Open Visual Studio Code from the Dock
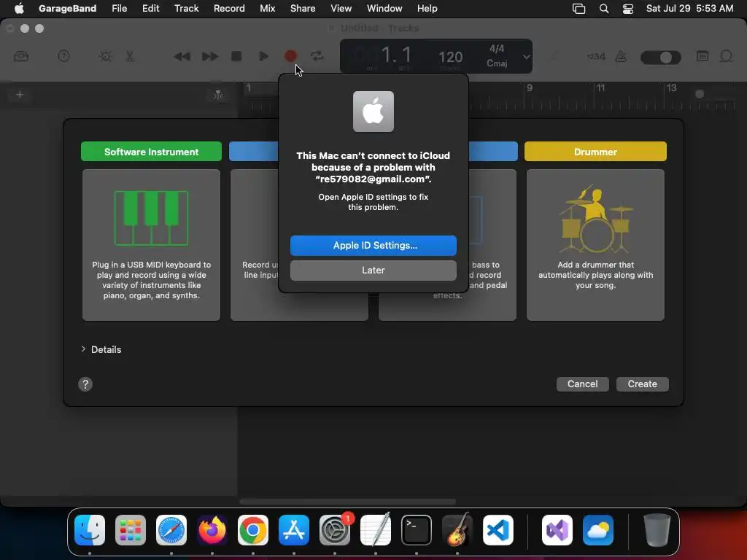Viewport: 747px width, 560px height. [x=498, y=530]
